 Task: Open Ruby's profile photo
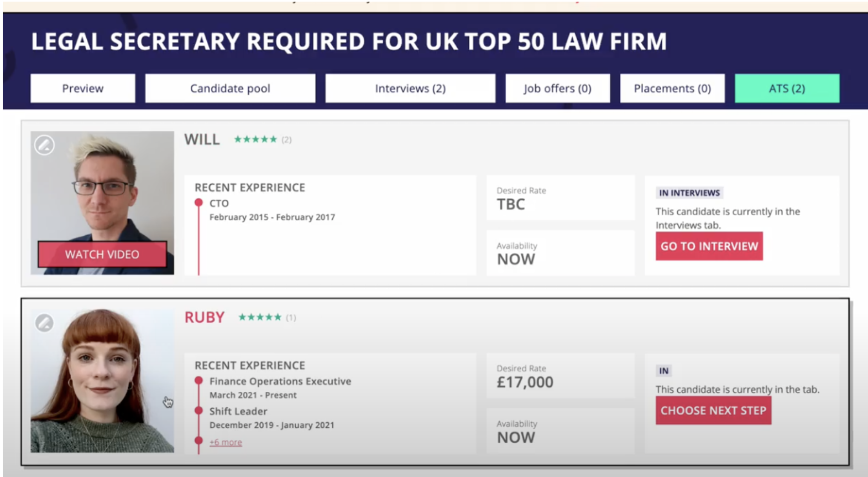point(102,382)
